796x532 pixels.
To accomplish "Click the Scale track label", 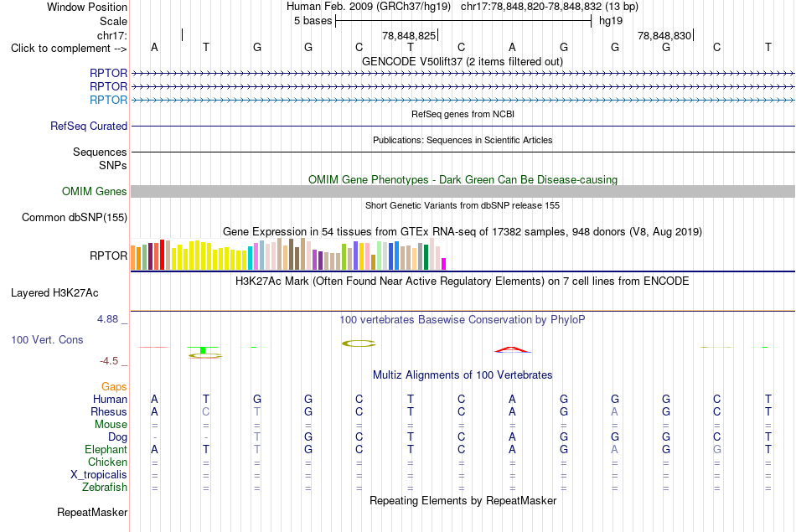I will (113, 21).
